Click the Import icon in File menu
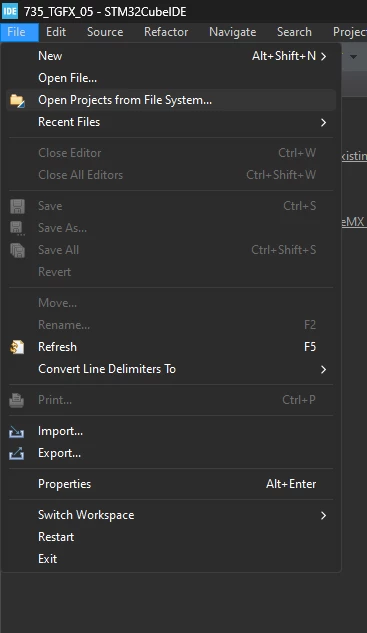This screenshot has width=367, height=633. point(17,432)
